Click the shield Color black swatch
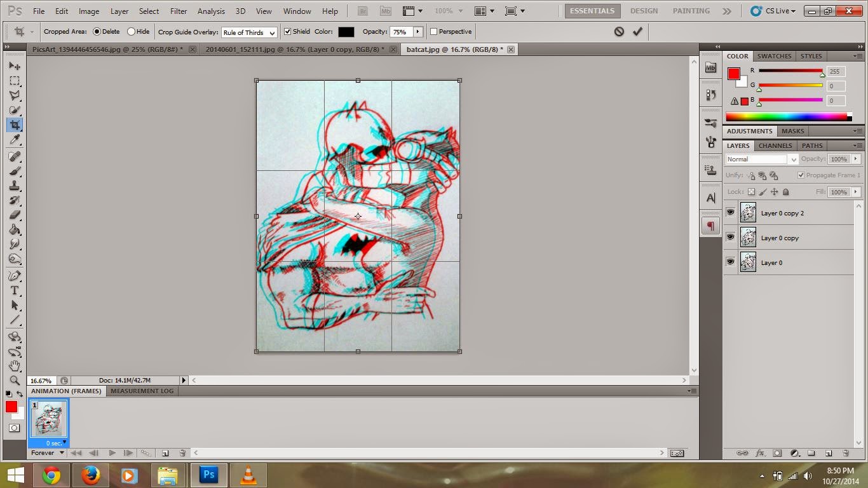 point(346,32)
